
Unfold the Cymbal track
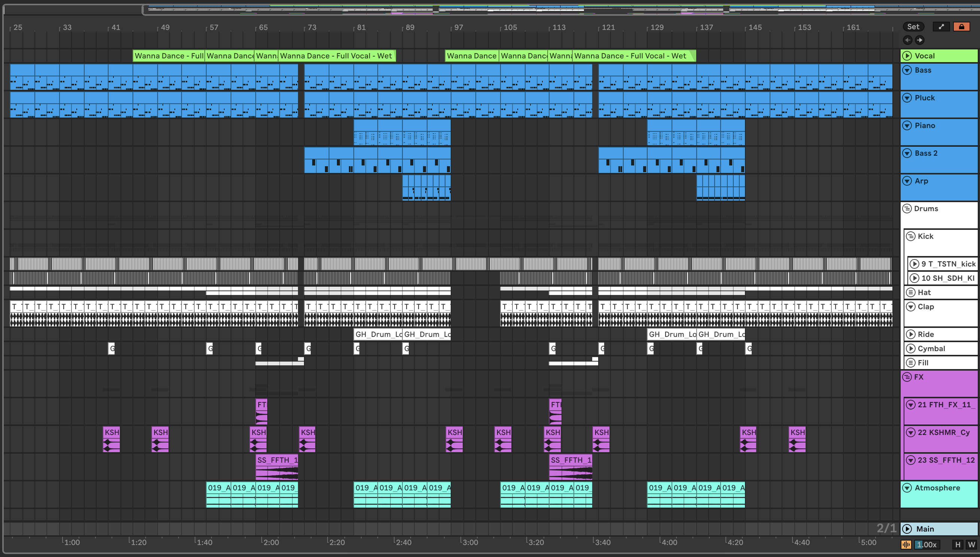pyautogui.click(x=911, y=348)
